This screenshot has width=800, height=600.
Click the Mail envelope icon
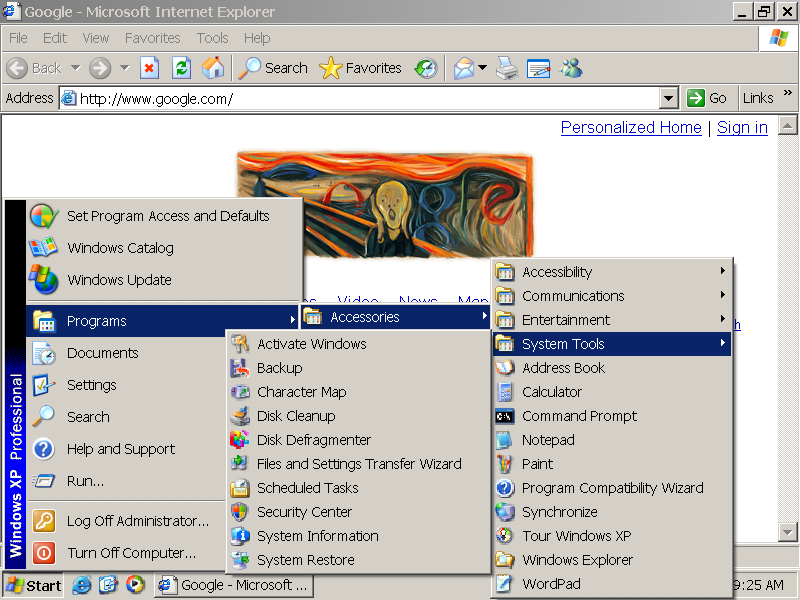tap(464, 68)
